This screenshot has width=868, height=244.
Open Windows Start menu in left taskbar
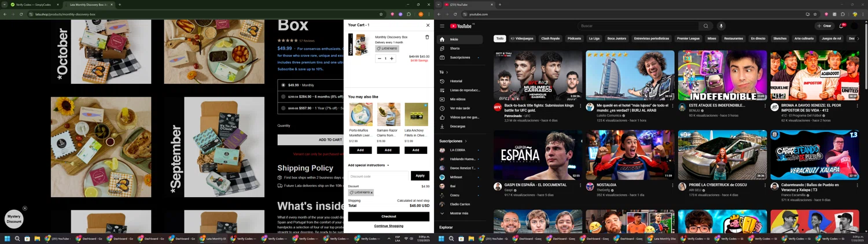[x=8, y=238]
